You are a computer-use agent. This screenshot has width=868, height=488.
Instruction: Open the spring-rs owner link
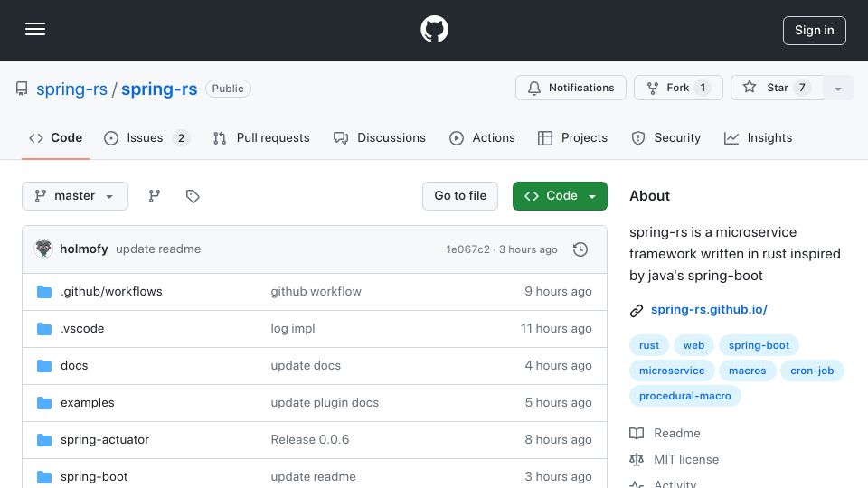coord(72,89)
